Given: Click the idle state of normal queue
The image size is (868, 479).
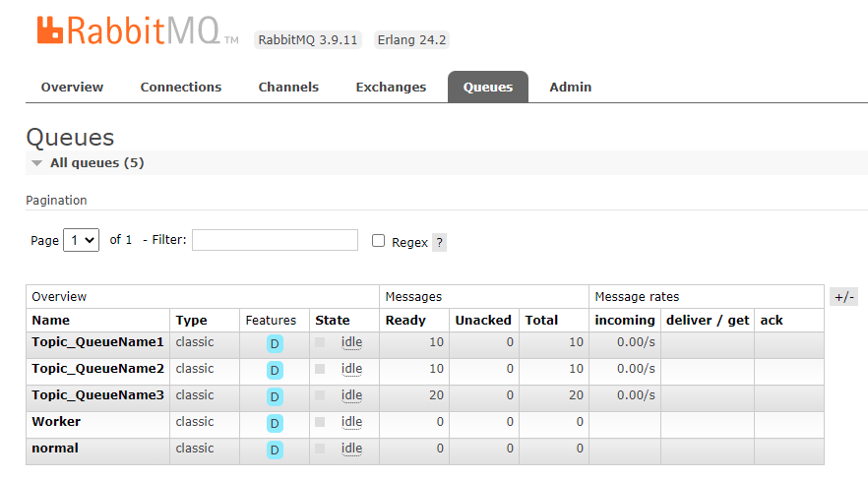Looking at the screenshot, I should [x=351, y=449].
